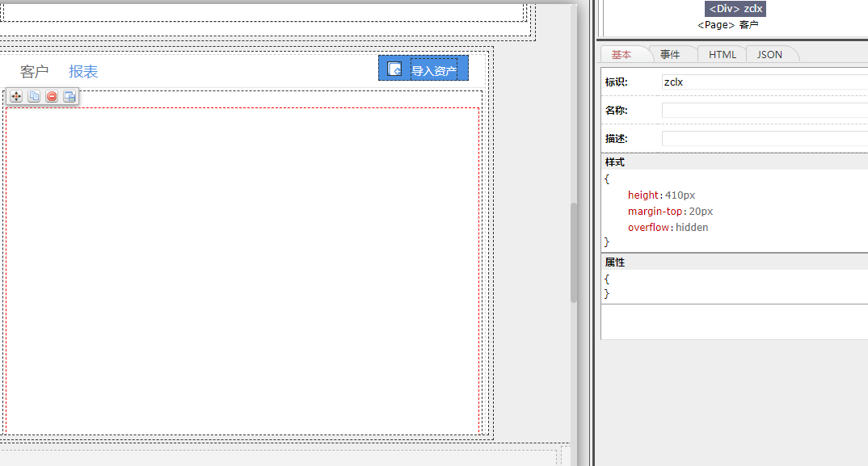The image size is (868, 466).
Task: Click the 标识 input field containing zclx
Action: [765, 82]
